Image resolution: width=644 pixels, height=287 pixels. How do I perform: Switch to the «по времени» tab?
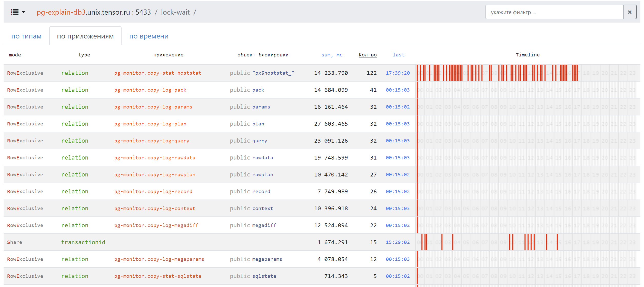coord(149,36)
